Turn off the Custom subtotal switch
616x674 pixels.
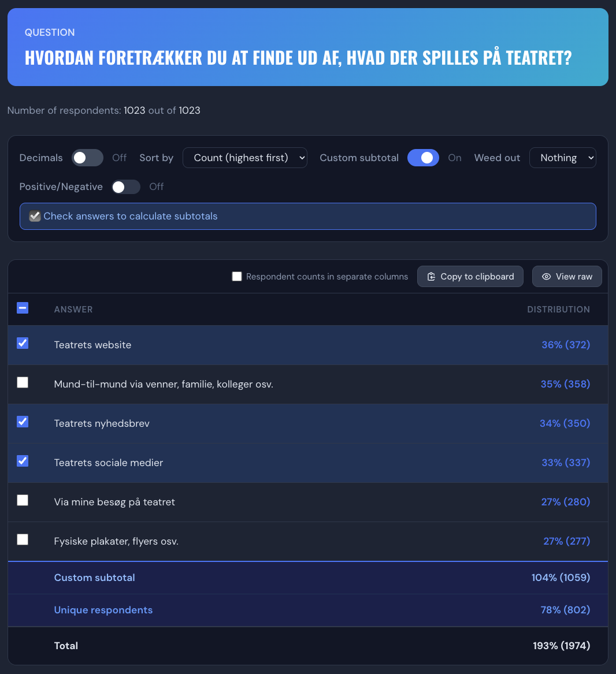(423, 158)
